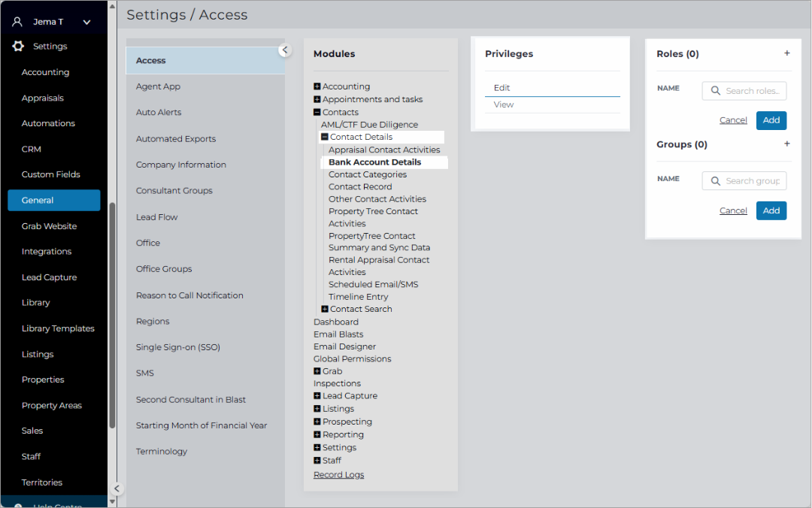Select Global Permissions module

coord(352,359)
